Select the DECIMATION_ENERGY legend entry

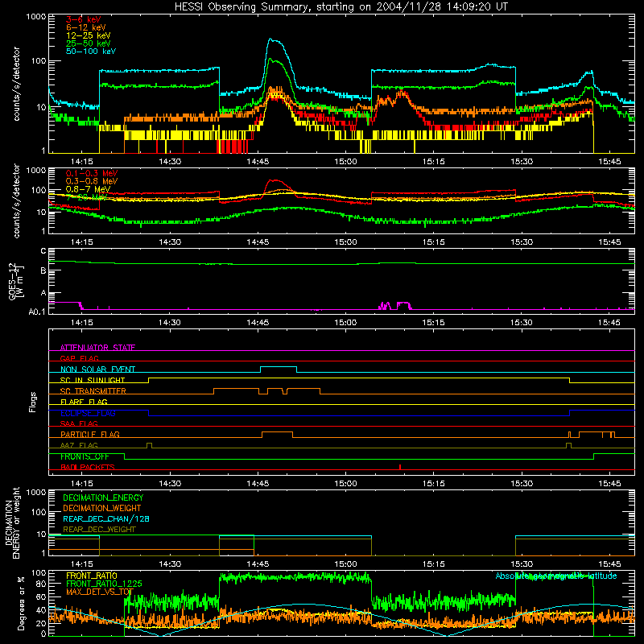tap(103, 497)
